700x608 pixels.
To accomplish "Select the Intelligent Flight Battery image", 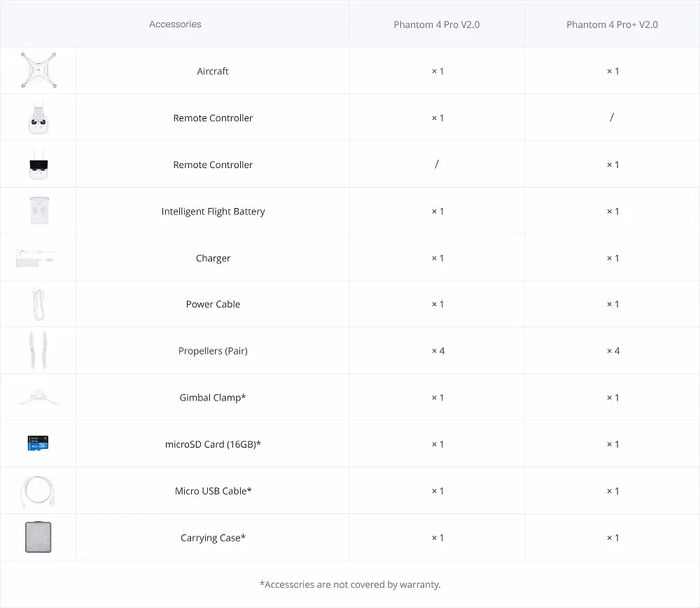I will tap(38, 211).
